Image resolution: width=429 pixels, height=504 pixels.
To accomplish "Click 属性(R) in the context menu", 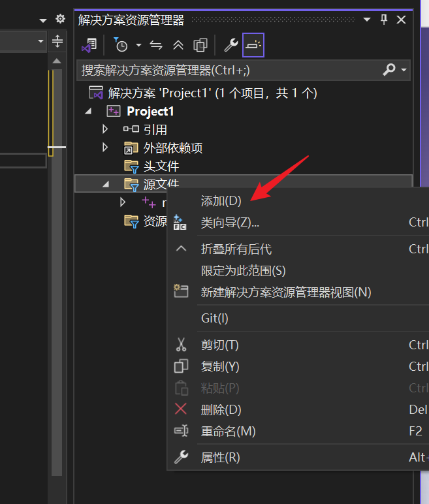I will tap(220, 458).
